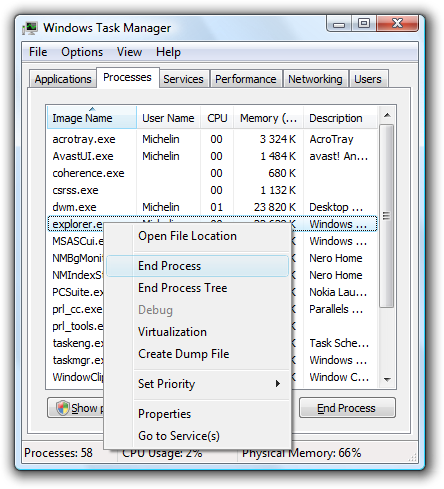Switch to the Applications tab
Image resolution: width=444 pixels, height=489 pixels.
click(x=63, y=79)
